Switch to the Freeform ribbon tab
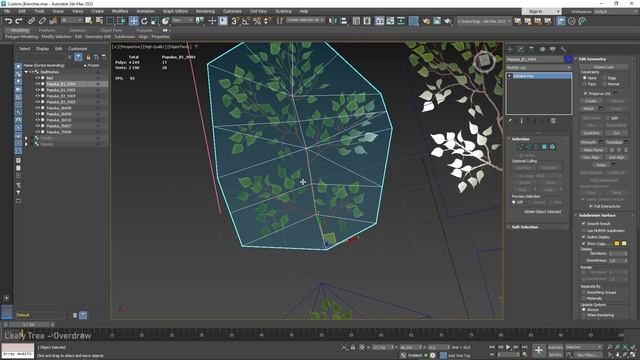This screenshot has width=640, height=360. (x=47, y=30)
